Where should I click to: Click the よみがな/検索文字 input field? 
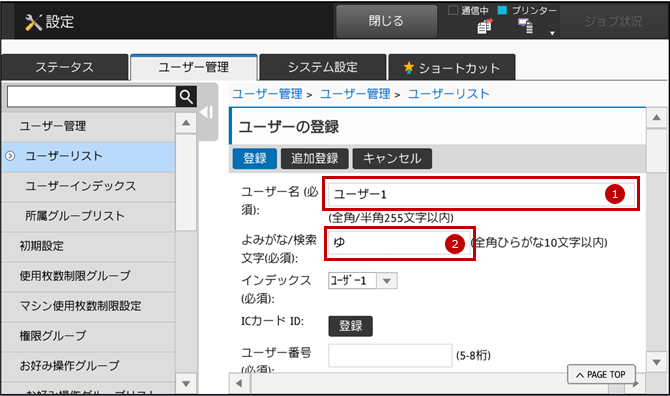pyautogui.click(x=399, y=243)
